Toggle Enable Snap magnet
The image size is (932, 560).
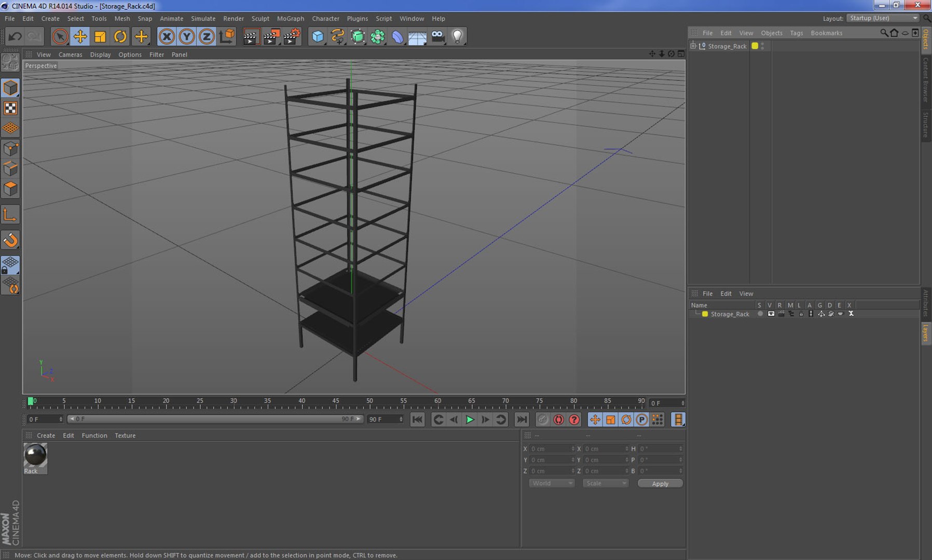pyautogui.click(x=10, y=240)
